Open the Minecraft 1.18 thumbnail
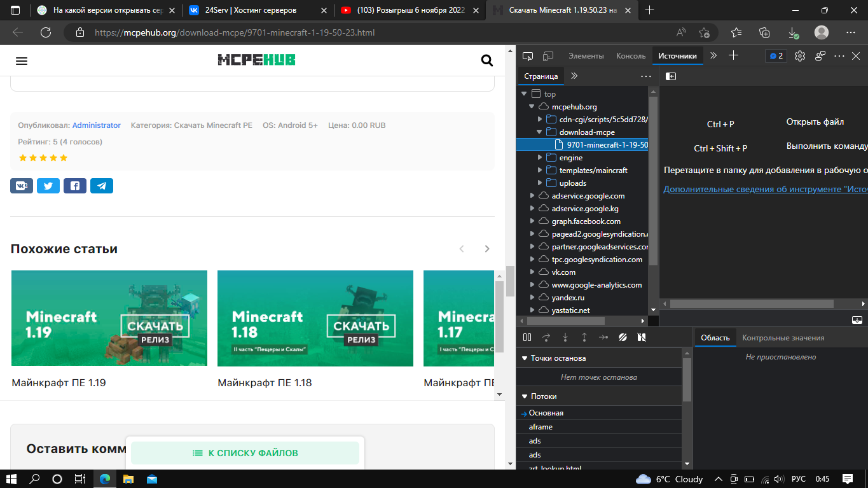The height and width of the screenshot is (488, 868). tap(315, 318)
